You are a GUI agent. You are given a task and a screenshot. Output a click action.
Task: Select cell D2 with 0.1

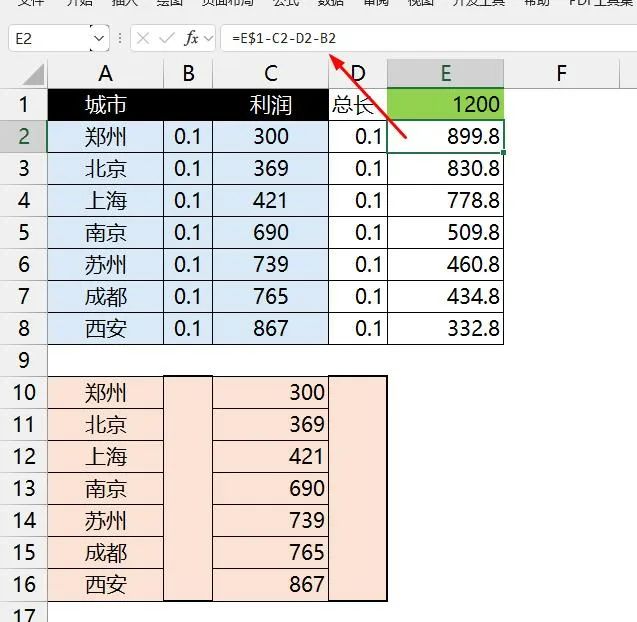[358, 137]
